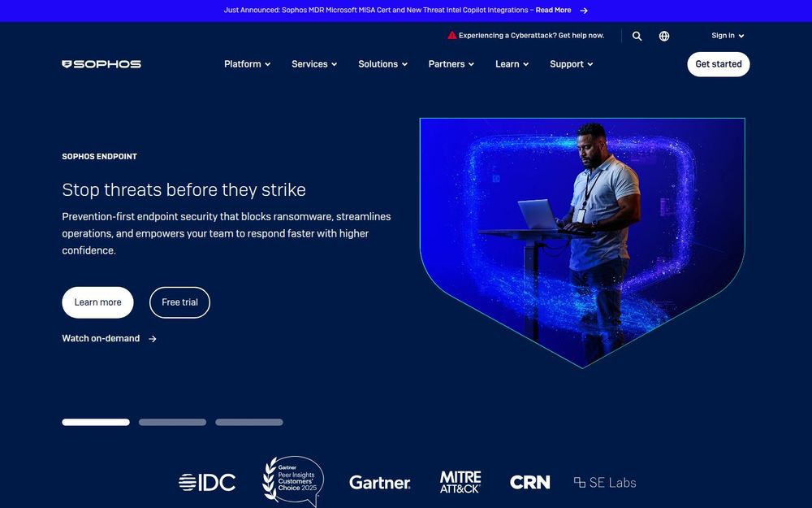
Task: Click the announcement banner arrow icon
Action: tap(584, 11)
